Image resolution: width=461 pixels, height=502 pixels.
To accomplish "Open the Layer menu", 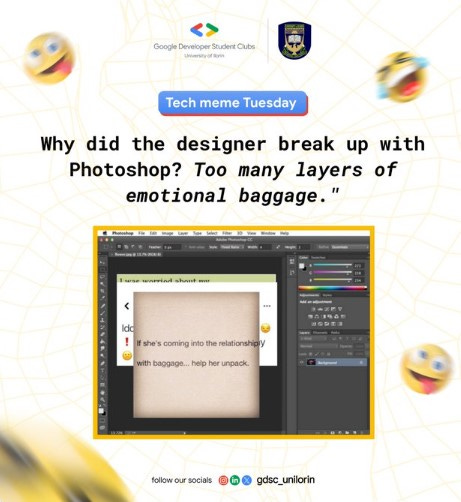I will (183, 233).
